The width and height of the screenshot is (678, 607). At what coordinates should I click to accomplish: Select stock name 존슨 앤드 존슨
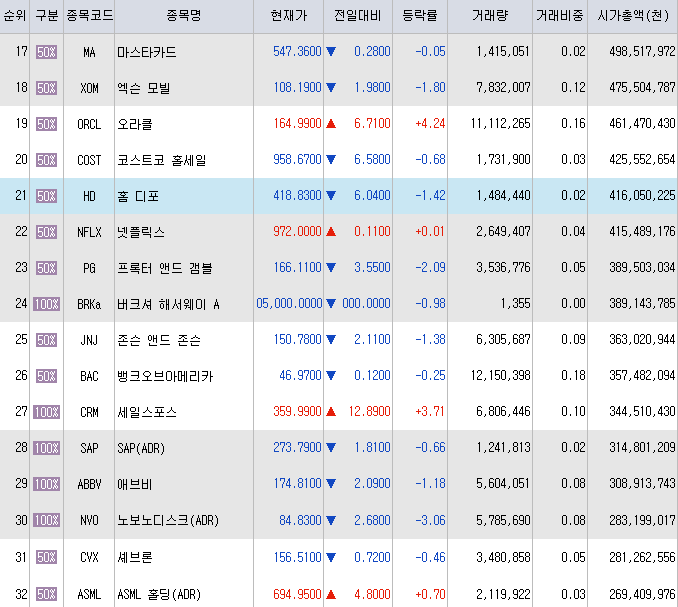159,340
